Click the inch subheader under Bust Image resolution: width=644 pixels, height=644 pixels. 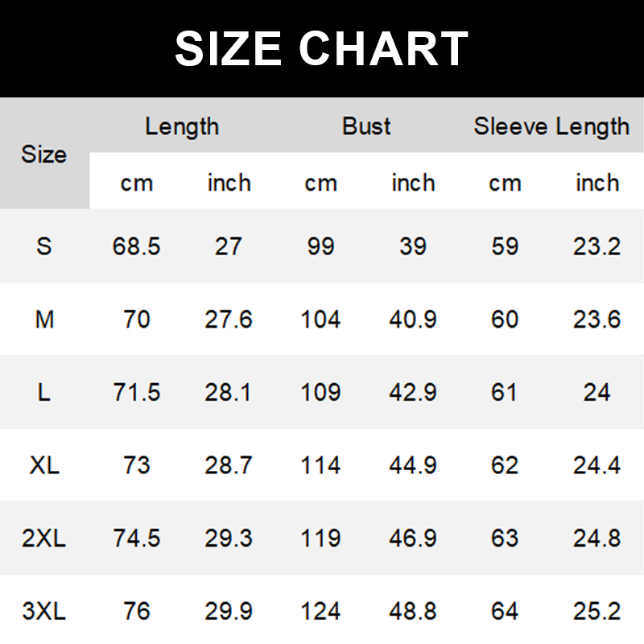pyautogui.click(x=413, y=183)
